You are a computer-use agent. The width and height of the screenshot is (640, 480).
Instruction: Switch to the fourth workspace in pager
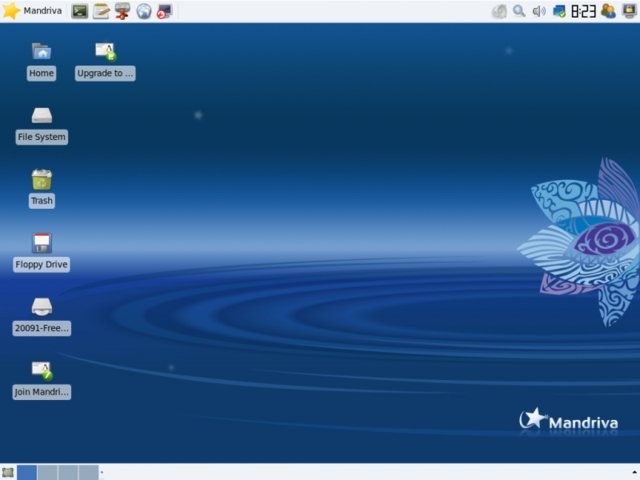tap(89, 473)
